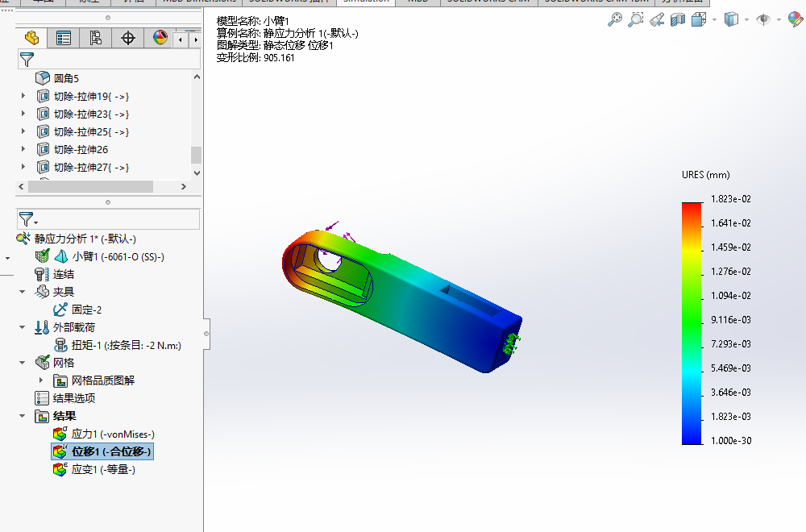The image size is (806, 532).
Task: Click the URES (mm) legend title
Action: coord(706,175)
